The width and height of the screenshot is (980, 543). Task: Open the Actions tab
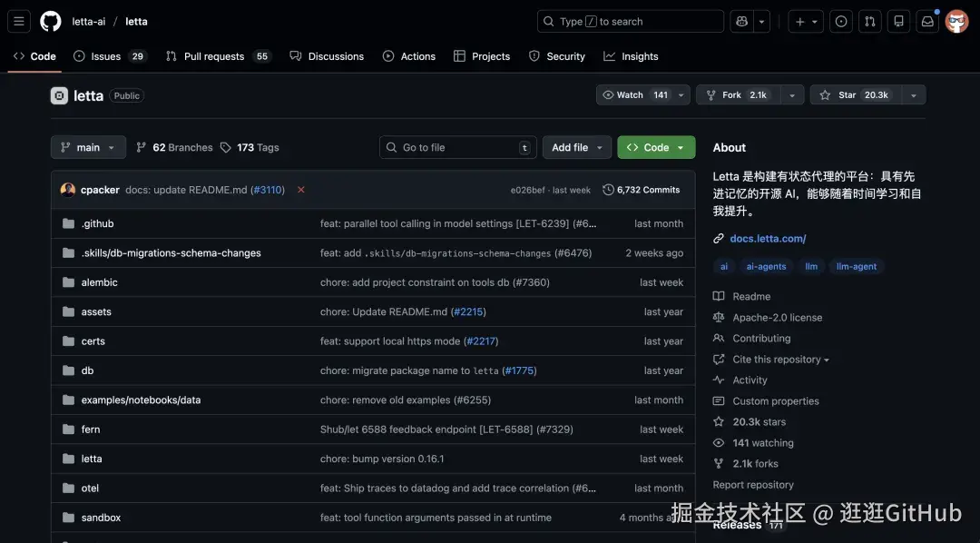tap(409, 56)
